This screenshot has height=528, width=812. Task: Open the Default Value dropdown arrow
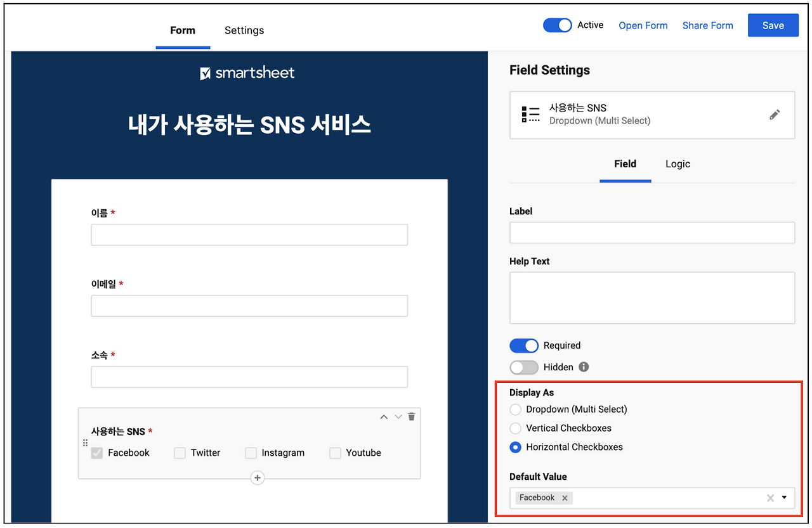[785, 498]
